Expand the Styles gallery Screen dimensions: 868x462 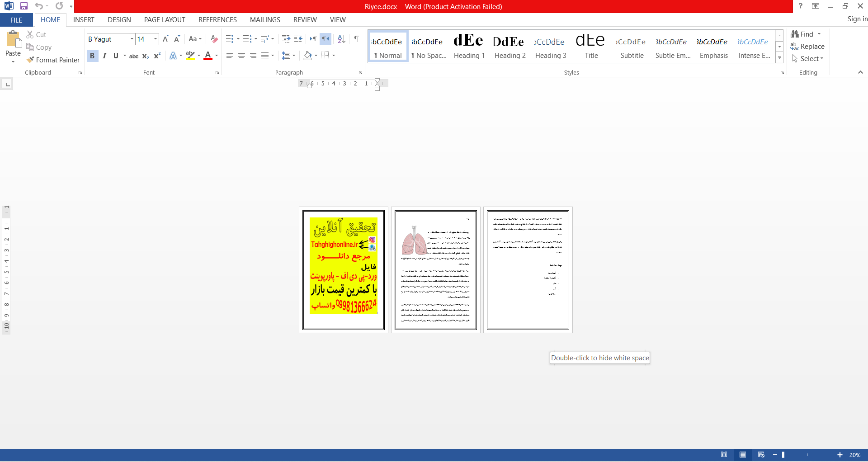click(779, 58)
